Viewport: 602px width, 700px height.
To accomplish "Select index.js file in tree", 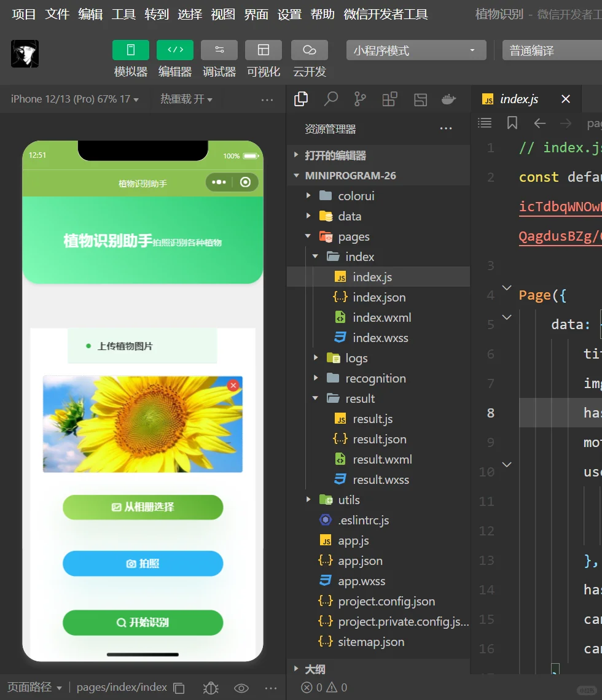I will point(378,277).
